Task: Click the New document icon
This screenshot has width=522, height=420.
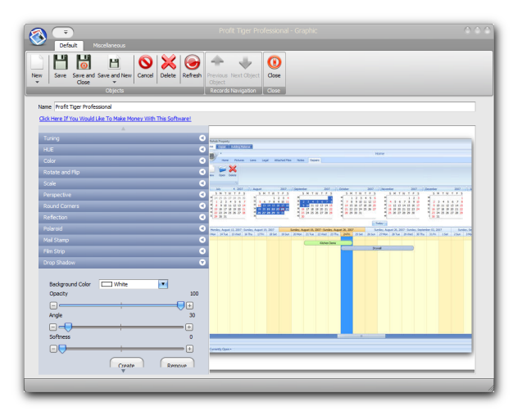Action: [37, 62]
